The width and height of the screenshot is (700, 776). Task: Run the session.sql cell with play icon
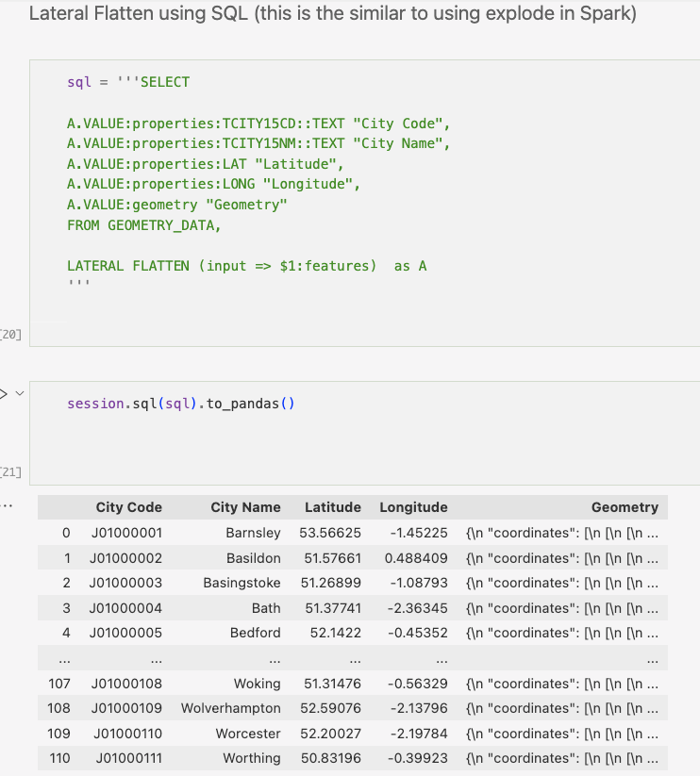(3, 394)
